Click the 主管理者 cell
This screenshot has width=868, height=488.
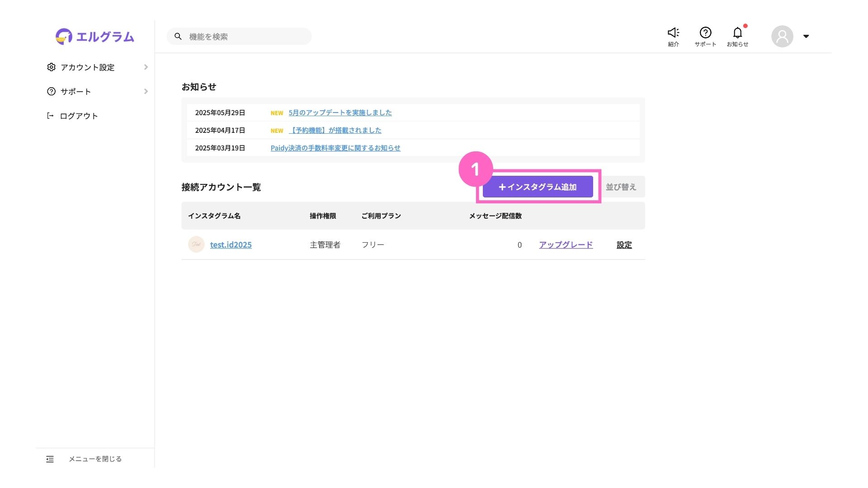[325, 245]
